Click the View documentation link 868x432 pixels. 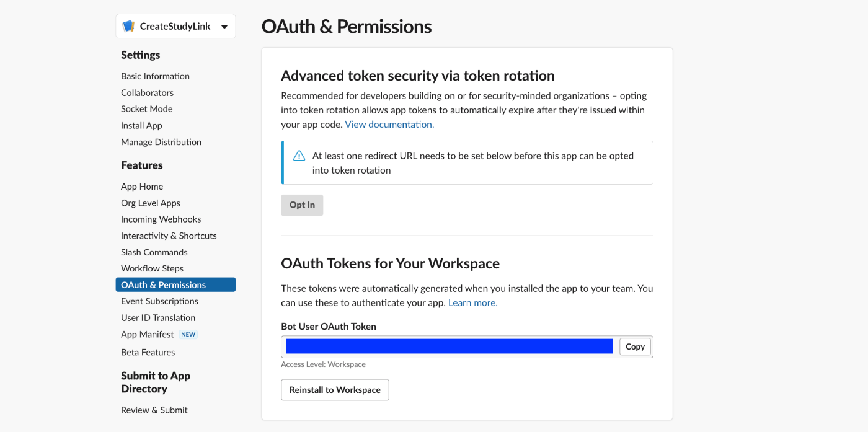pyautogui.click(x=389, y=125)
